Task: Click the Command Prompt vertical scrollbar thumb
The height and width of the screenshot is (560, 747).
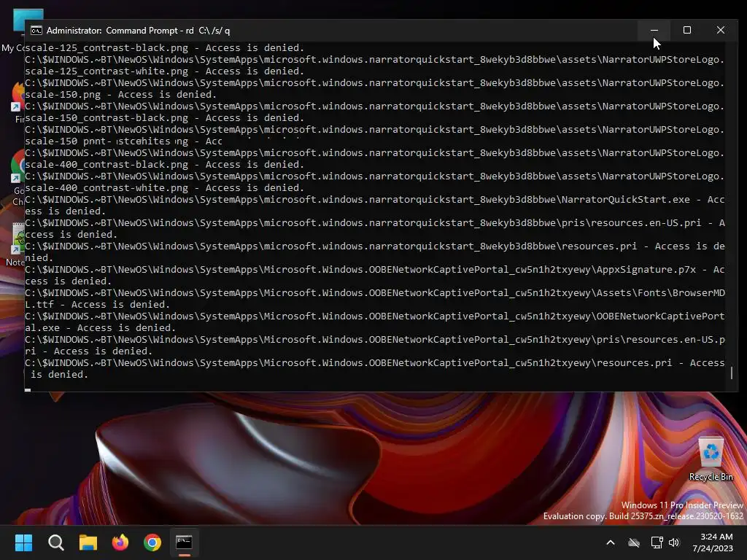Action: pos(732,373)
